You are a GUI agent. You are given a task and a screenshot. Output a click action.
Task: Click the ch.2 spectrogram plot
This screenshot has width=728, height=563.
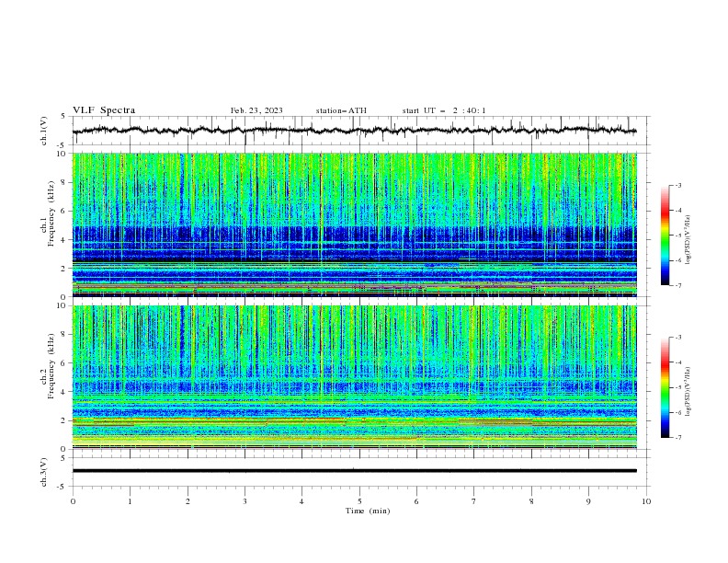pos(355,377)
